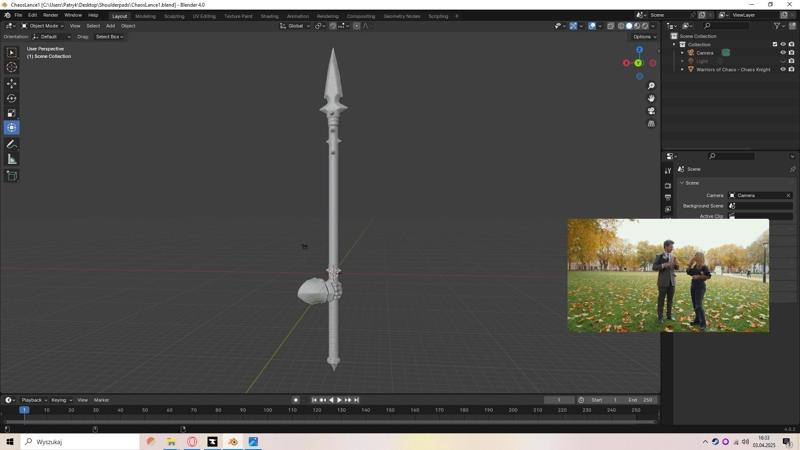Open the viewport Add menu

[110, 26]
